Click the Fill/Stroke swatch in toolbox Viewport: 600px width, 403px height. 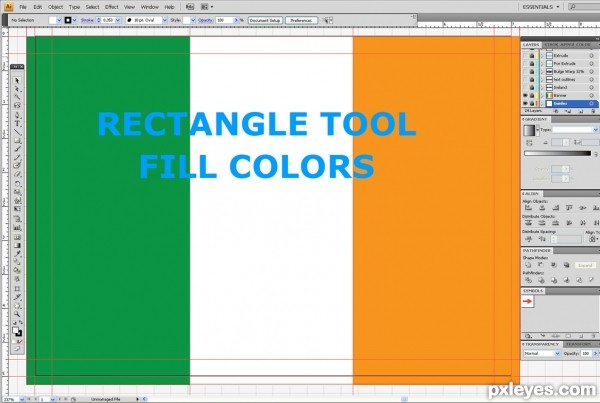pos(17,331)
